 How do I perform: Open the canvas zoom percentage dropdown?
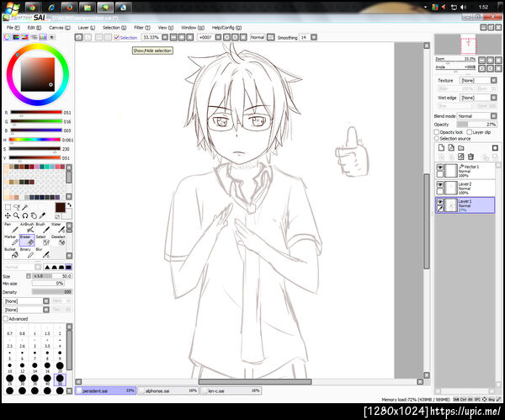[x=165, y=37]
